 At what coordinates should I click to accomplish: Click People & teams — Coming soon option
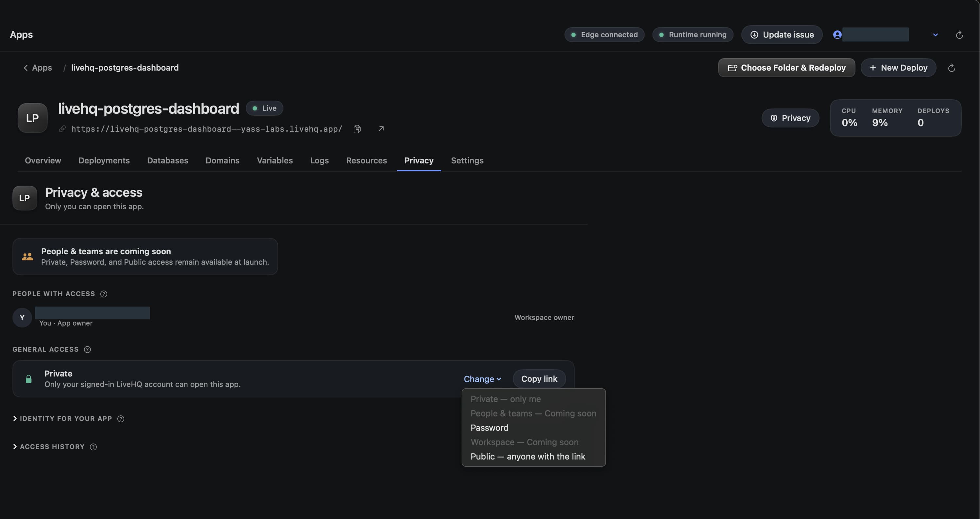tap(533, 413)
